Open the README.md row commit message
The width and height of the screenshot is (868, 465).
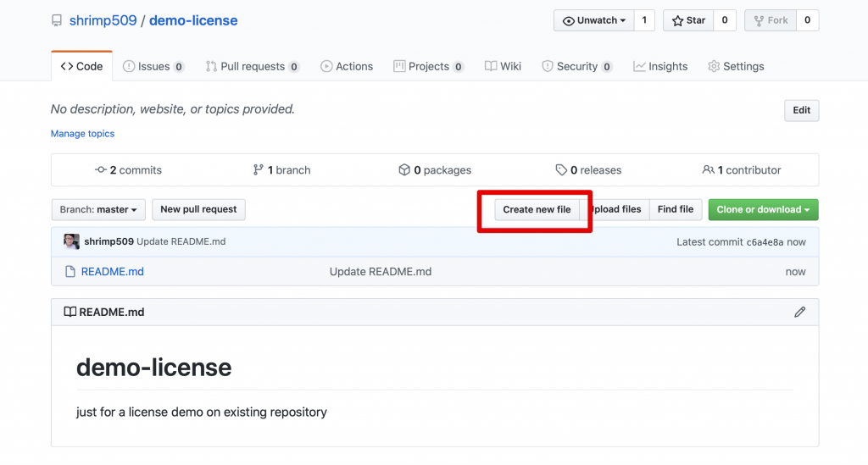click(381, 272)
